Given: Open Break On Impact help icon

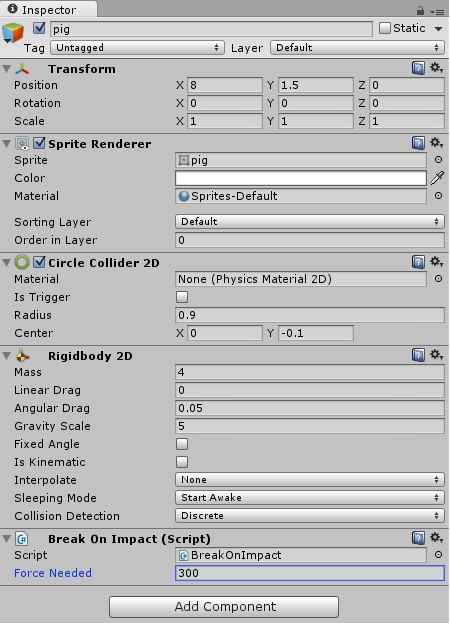Looking at the screenshot, I should (418, 538).
